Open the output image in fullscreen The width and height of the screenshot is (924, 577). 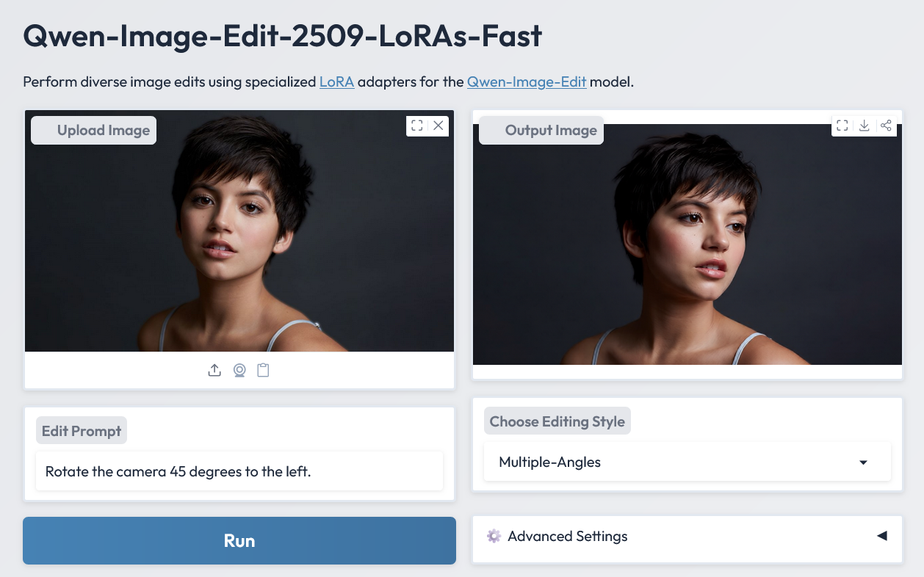(x=842, y=126)
